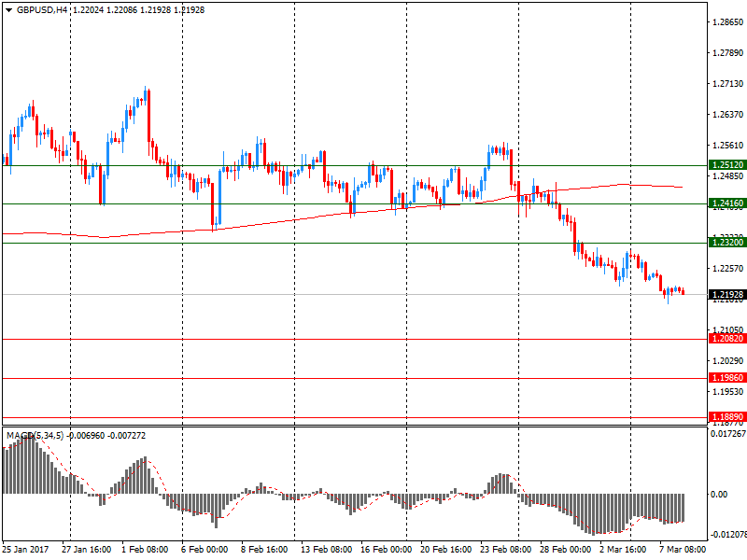Click the red horizontal line at 1.19860
Screen dimensions: 747x560
355,379
